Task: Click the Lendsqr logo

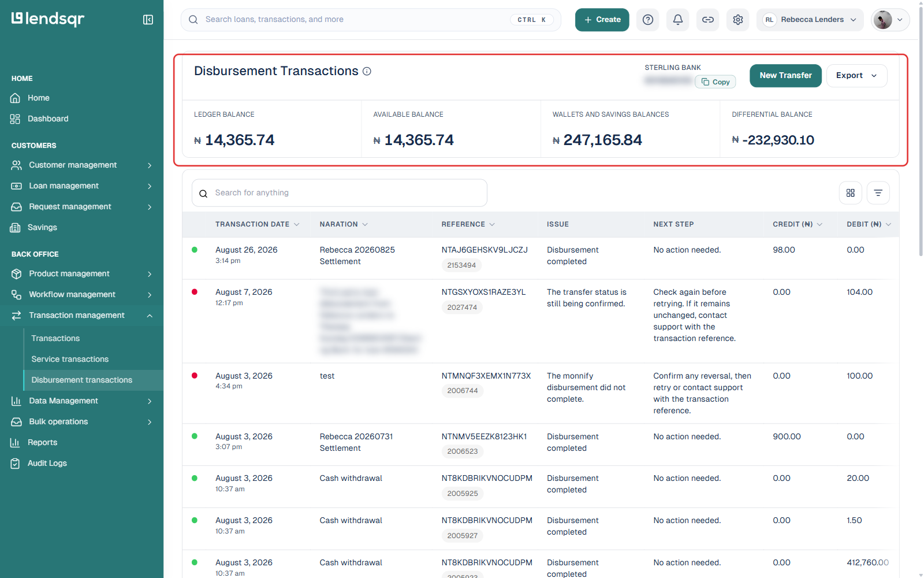Action: (48, 19)
